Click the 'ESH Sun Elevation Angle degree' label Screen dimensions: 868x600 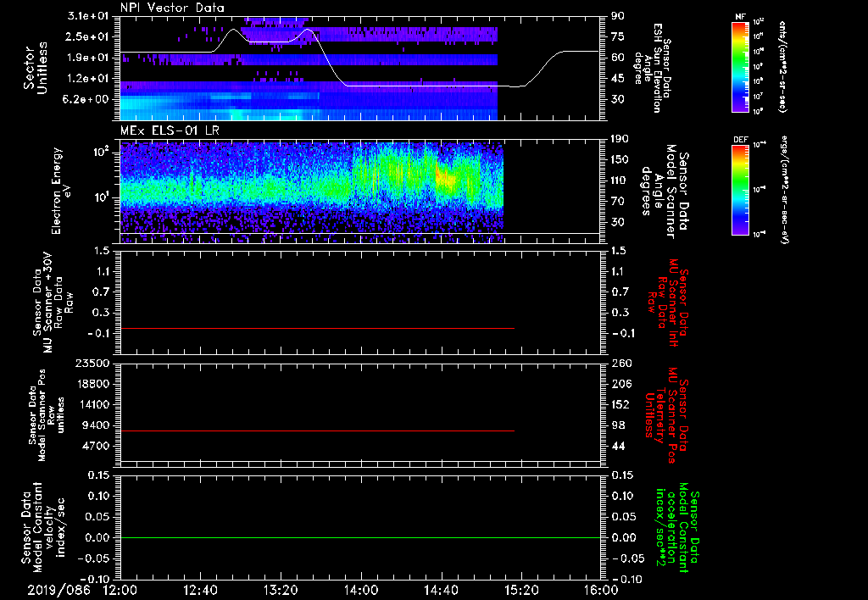point(652,68)
